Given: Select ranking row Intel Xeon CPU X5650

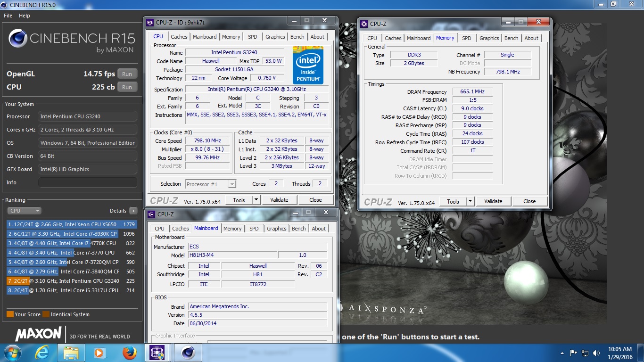Looking at the screenshot, I should pyautogui.click(x=72, y=224).
